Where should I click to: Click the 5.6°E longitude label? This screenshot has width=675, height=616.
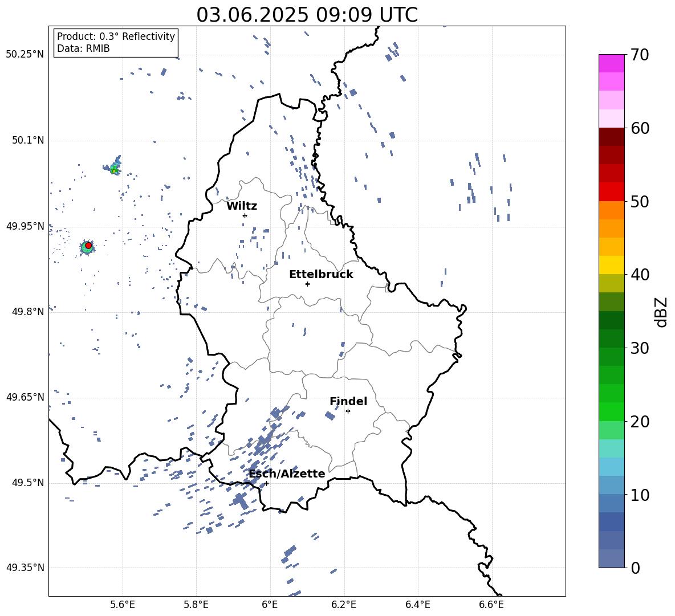pos(123,605)
